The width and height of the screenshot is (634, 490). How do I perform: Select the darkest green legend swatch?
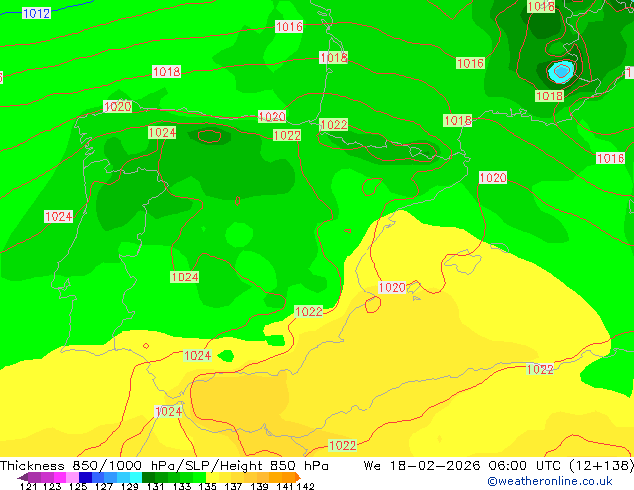(x=148, y=477)
